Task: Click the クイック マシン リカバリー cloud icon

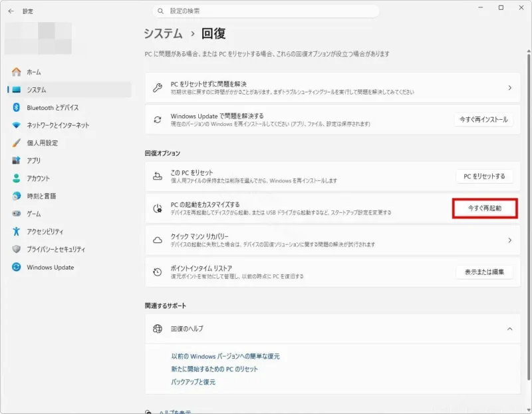Action: 158,240
